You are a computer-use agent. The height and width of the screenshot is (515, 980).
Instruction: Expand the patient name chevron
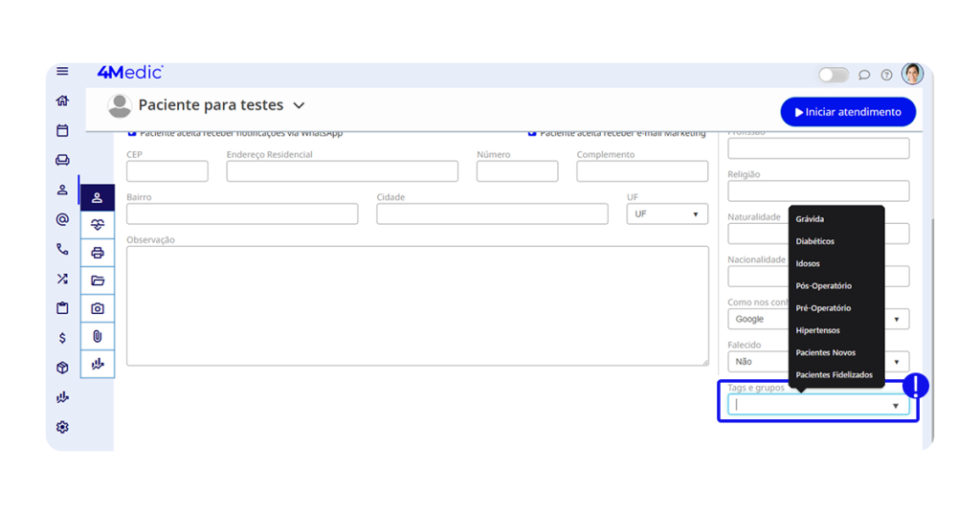(x=299, y=105)
